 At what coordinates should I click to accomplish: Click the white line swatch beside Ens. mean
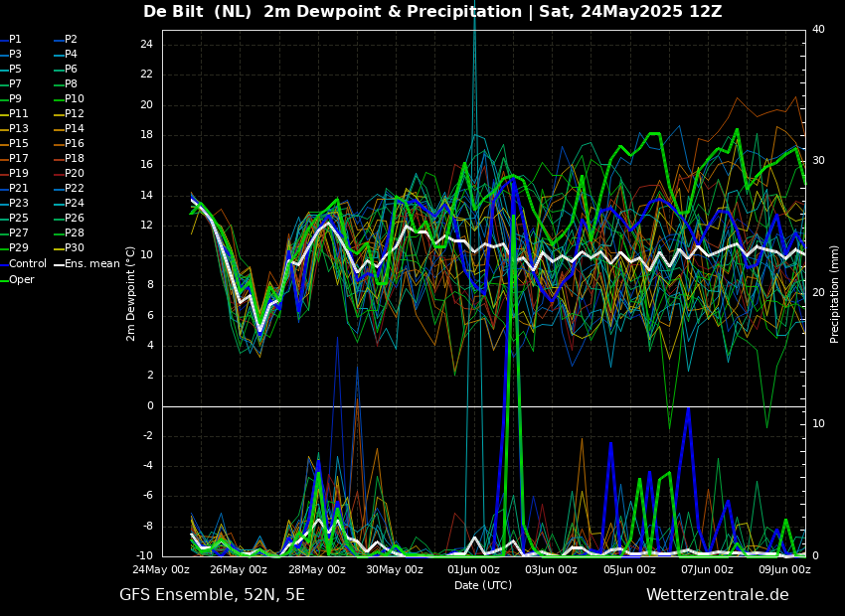click(59, 264)
